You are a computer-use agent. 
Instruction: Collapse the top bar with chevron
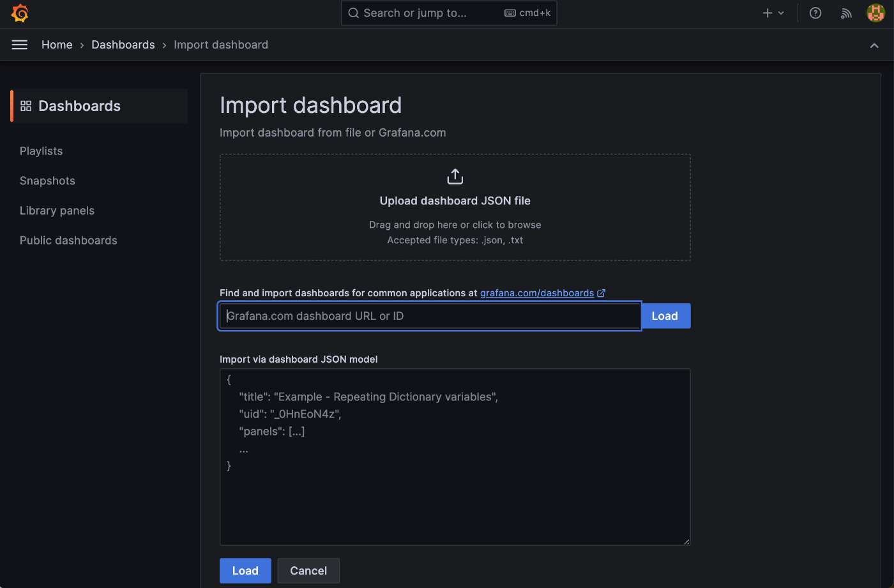874,45
